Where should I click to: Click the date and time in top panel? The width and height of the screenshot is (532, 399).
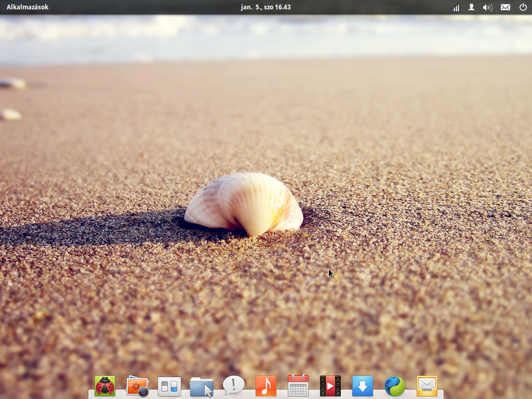pyautogui.click(x=265, y=7)
